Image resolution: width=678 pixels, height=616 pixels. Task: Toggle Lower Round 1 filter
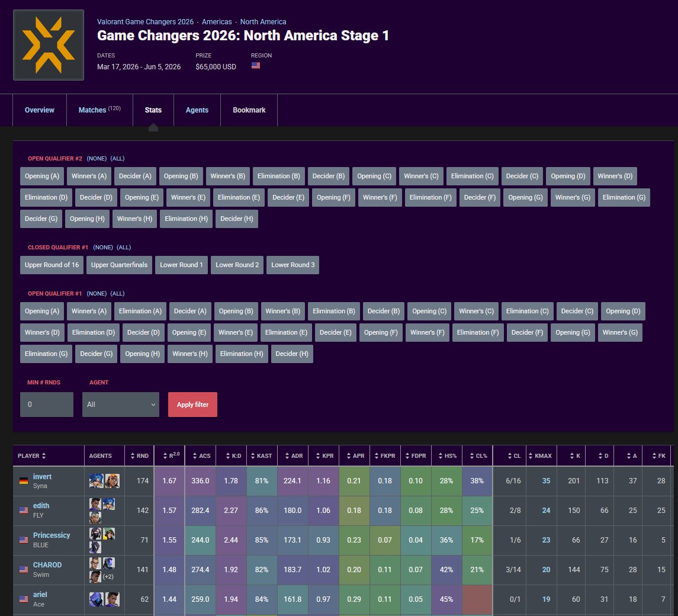tap(181, 265)
